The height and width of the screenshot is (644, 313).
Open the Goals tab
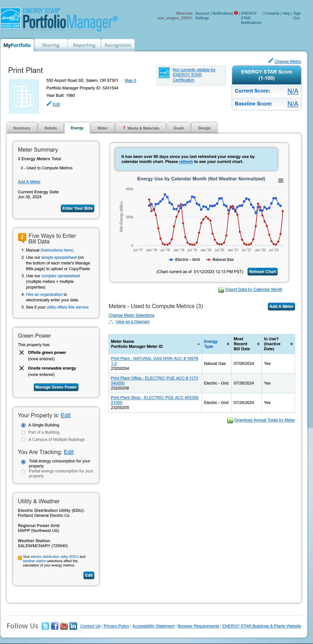coord(179,128)
